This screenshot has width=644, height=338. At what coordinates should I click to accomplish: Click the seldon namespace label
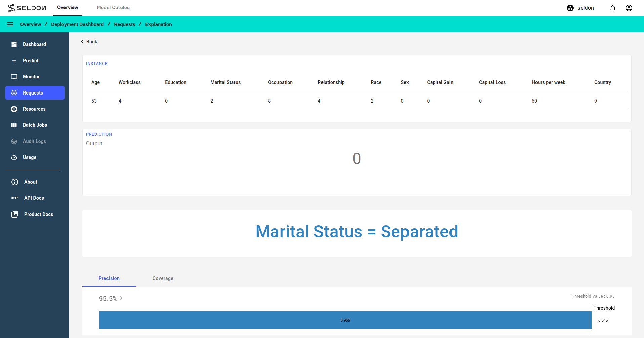(x=586, y=8)
